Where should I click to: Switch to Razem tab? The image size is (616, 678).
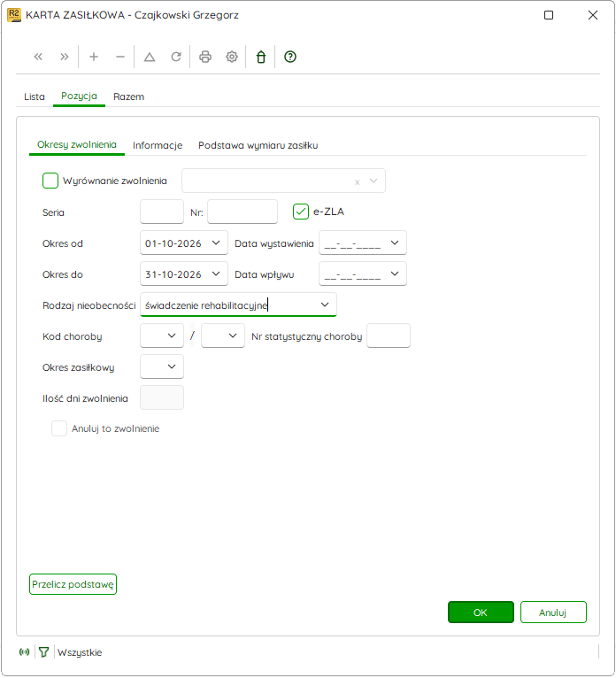tap(129, 96)
